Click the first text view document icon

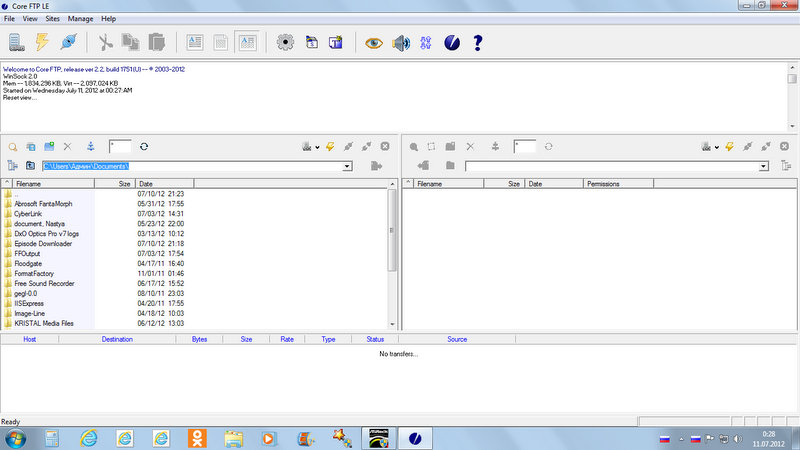[x=194, y=42]
